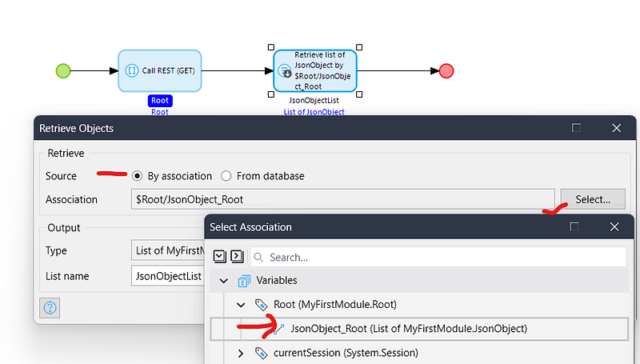
Task: Select currentSession (System.Session) tree entry
Action: [346, 353]
